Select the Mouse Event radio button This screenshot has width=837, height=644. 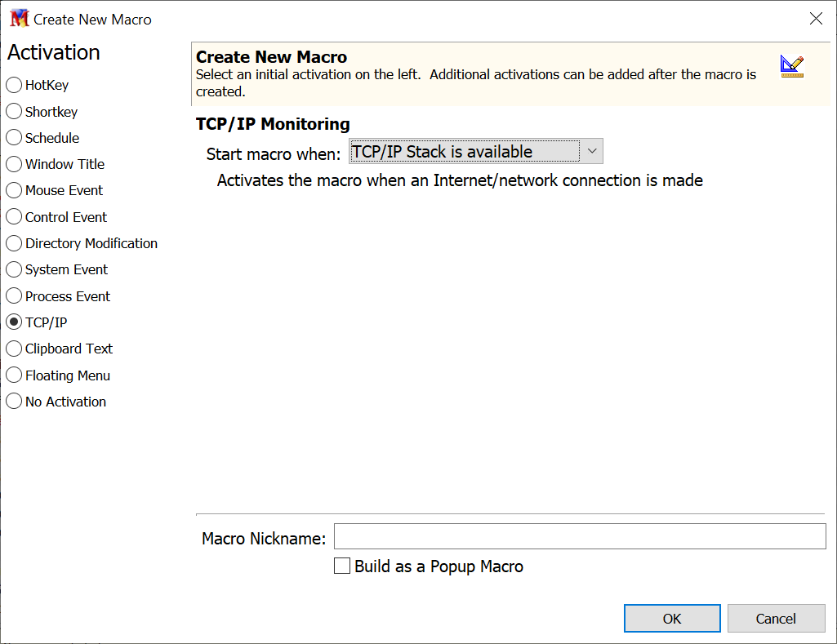coord(14,190)
